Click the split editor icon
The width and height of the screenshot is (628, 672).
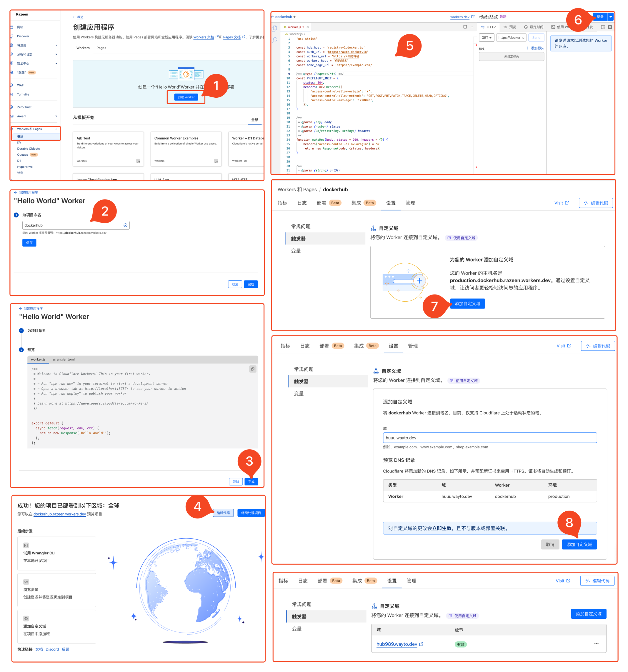coord(465,27)
